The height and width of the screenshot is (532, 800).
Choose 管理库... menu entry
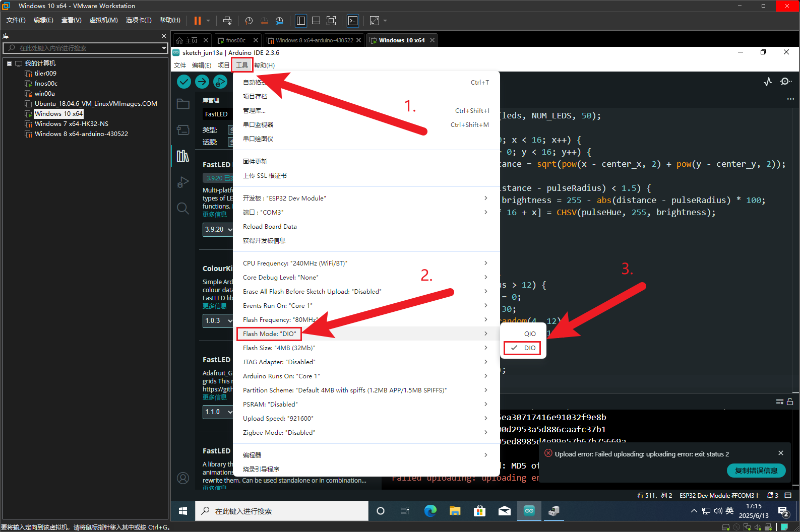366,110
